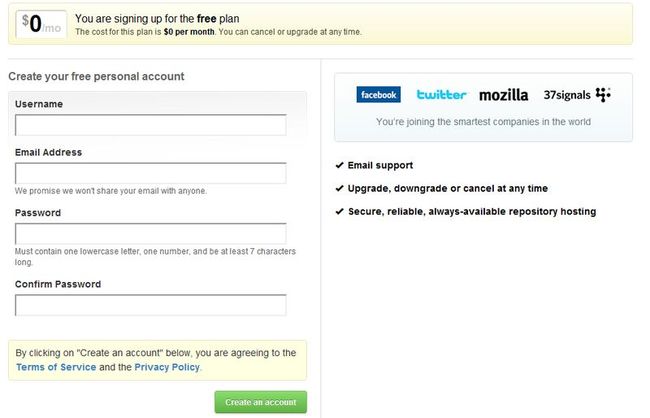Click the Twitter logo
The height and width of the screenshot is (418, 650).
click(441, 95)
